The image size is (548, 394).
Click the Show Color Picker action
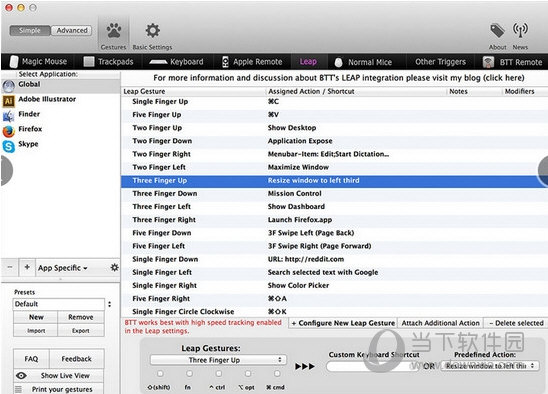pos(298,285)
